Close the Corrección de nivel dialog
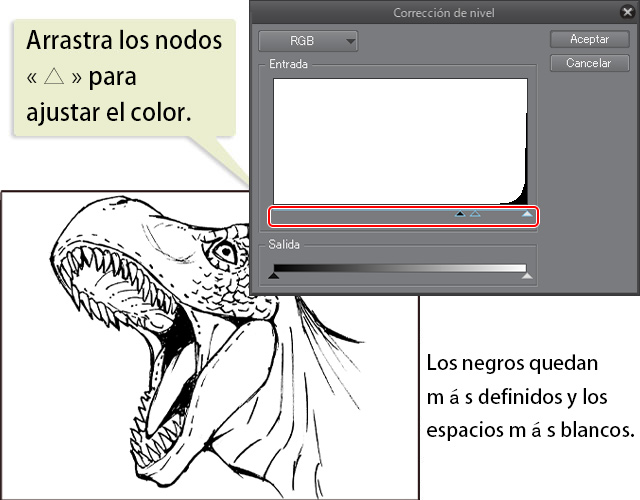This screenshot has height=500, width=640. [x=626, y=13]
